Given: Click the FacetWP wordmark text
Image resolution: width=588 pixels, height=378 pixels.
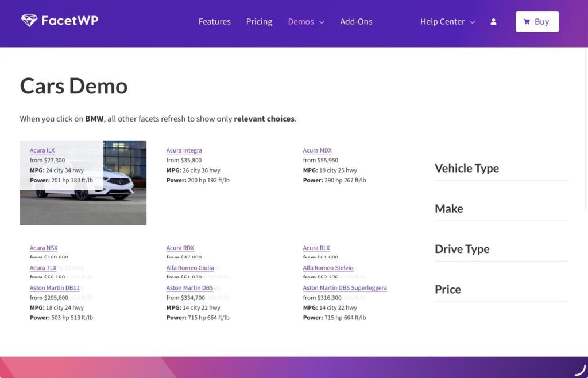Looking at the screenshot, I should (70, 20).
